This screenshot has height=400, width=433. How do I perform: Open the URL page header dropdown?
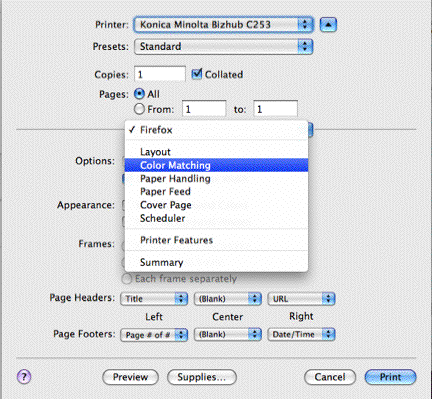pos(301,299)
